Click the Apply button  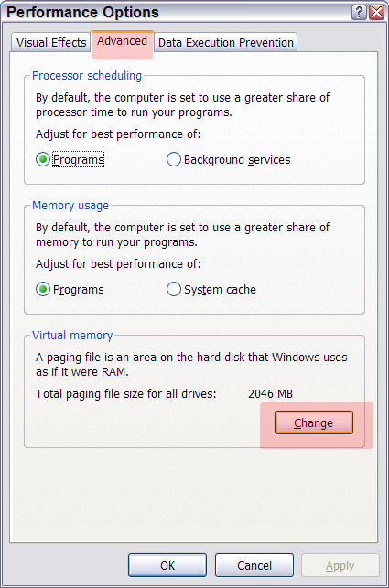[x=340, y=565]
